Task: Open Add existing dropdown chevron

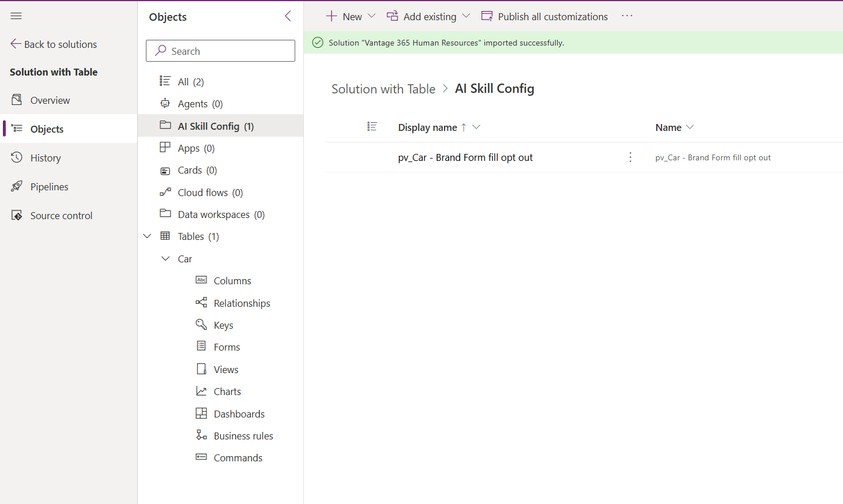Action: coord(466,16)
